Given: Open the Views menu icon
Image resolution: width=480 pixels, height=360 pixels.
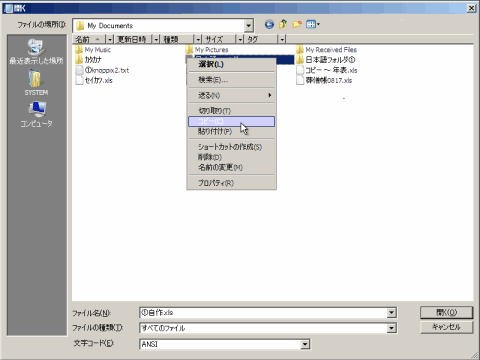Looking at the screenshot, I should point(313,24).
